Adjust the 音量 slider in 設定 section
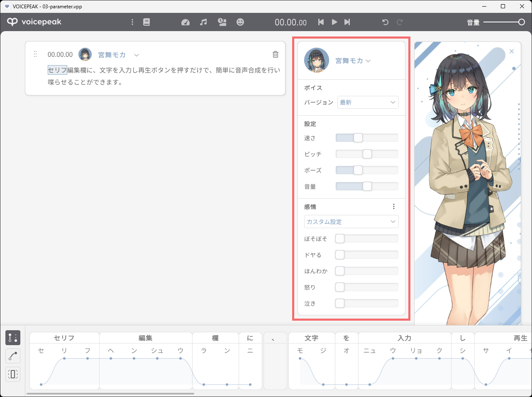 tap(367, 186)
